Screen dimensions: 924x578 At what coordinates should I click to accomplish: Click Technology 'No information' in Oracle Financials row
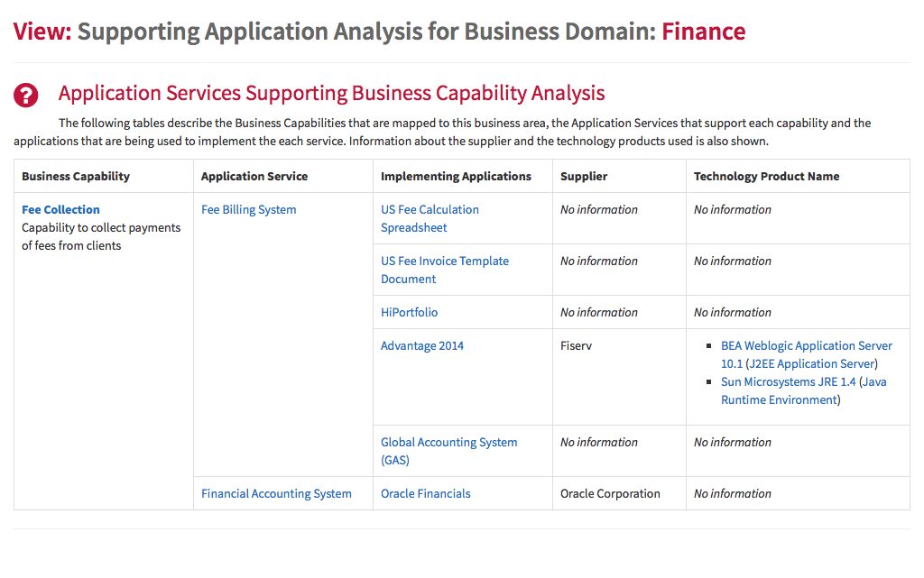(x=732, y=493)
